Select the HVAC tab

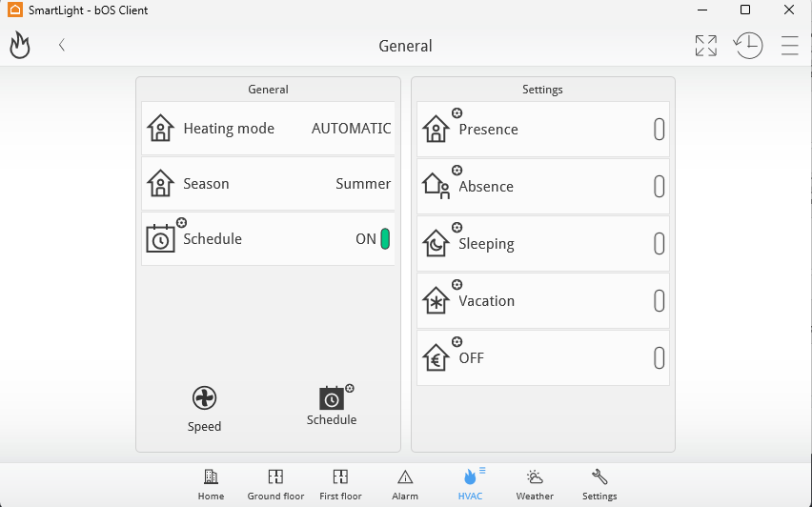pos(470,485)
